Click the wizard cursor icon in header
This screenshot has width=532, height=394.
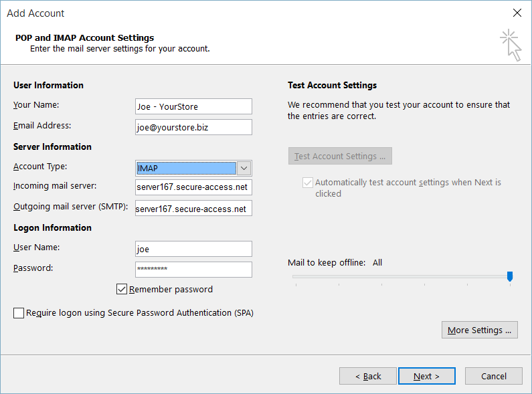(511, 45)
